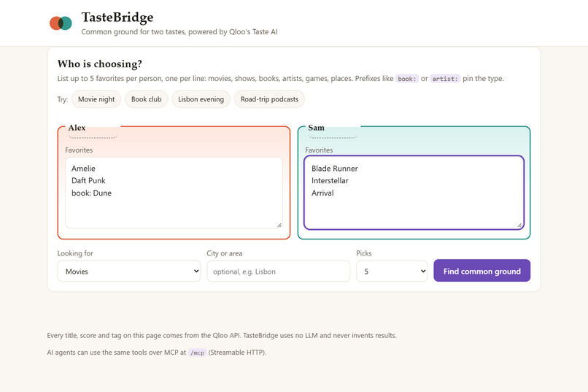Grab resize handle of Sam's favorites box

pos(519,225)
